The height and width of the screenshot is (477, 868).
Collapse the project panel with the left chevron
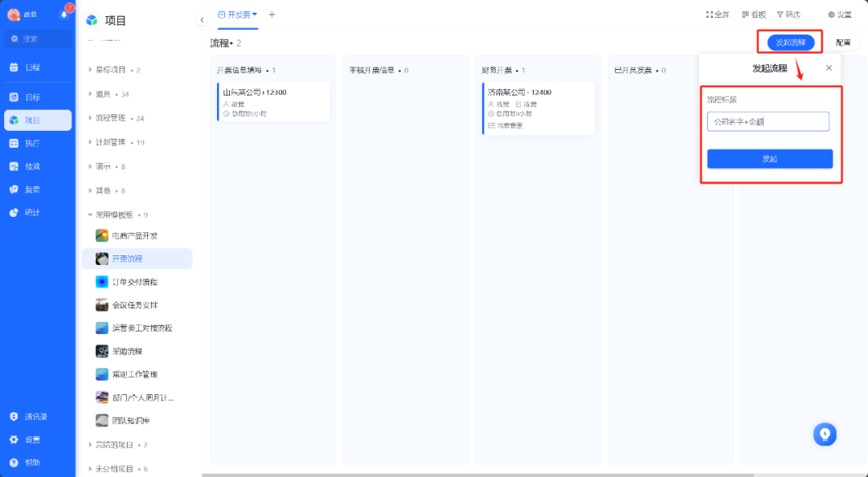(202, 20)
